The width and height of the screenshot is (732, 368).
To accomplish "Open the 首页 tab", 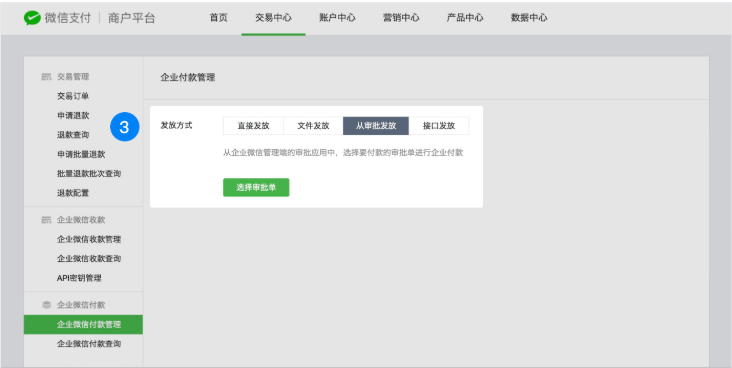I will [x=218, y=18].
